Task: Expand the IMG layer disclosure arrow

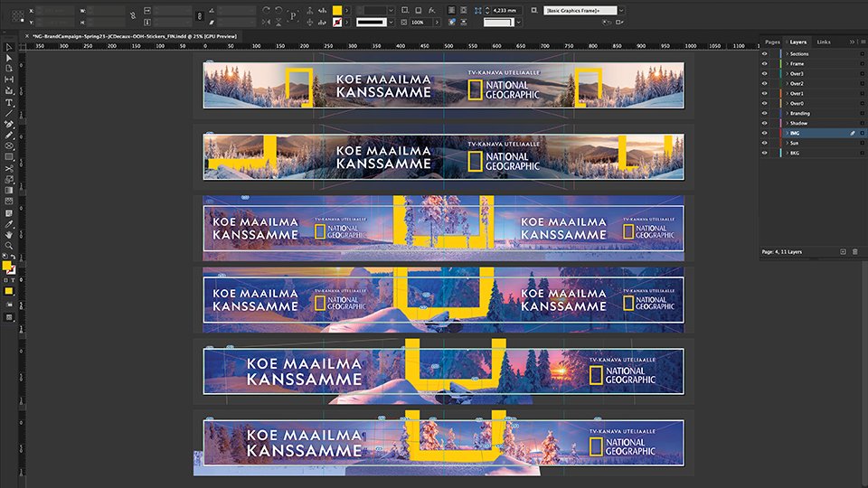Action: (x=787, y=133)
